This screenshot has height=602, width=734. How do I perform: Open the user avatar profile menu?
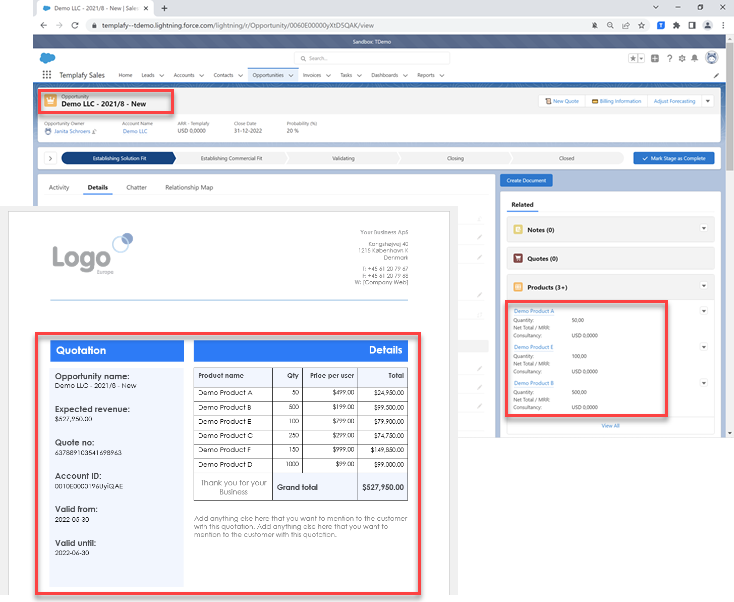pyautogui.click(x=712, y=58)
